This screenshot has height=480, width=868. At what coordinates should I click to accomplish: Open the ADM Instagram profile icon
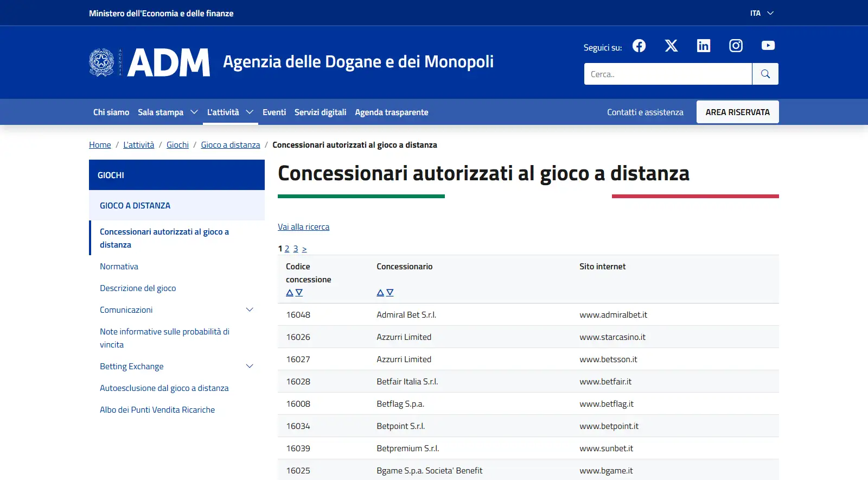(x=736, y=46)
